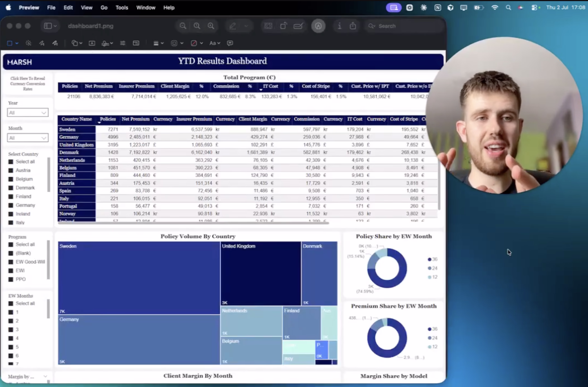Screen dimensions: 588x387
Task: Open the highlight color dropdown arrow
Action: coord(246,26)
